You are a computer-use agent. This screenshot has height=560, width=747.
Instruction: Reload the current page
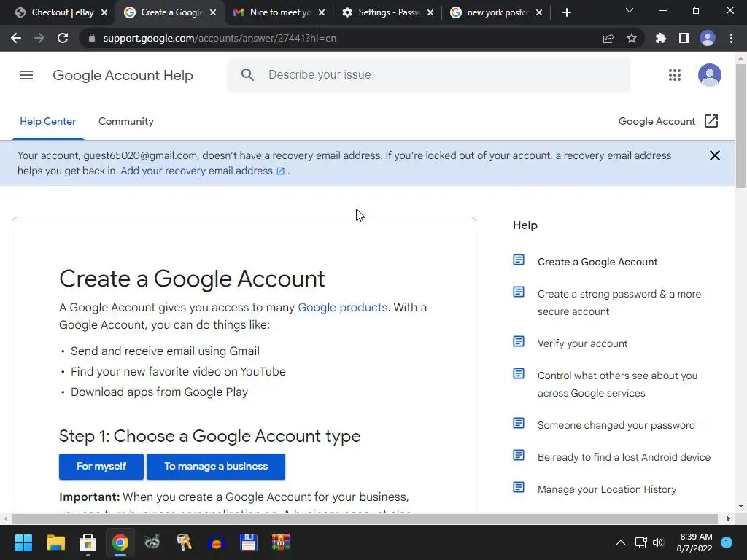tap(63, 38)
